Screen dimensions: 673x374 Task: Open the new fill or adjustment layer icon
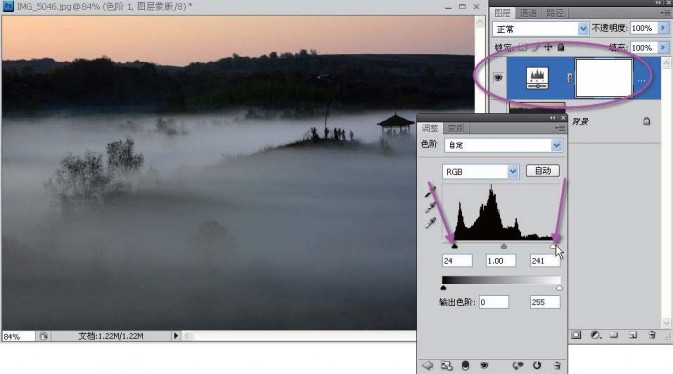pos(595,335)
